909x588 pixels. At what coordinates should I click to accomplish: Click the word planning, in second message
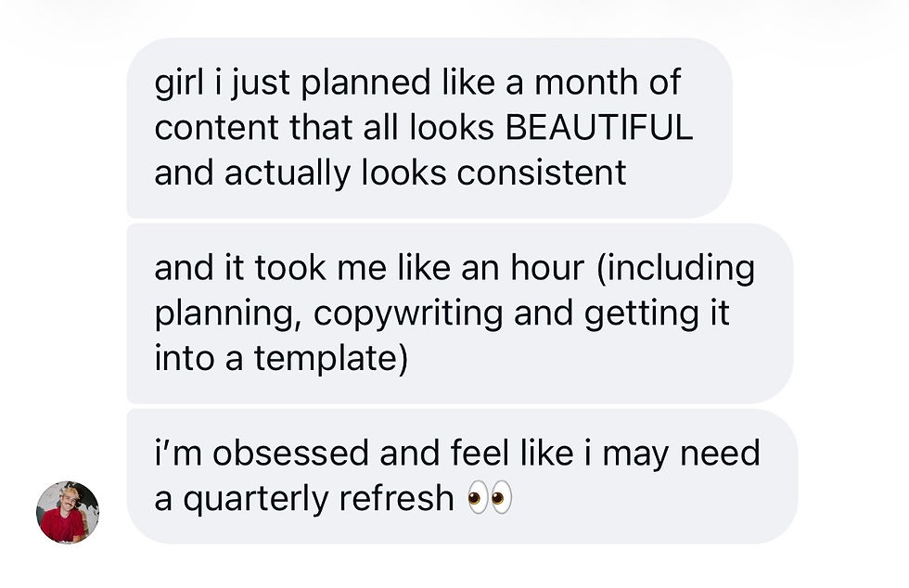tap(228, 313)
